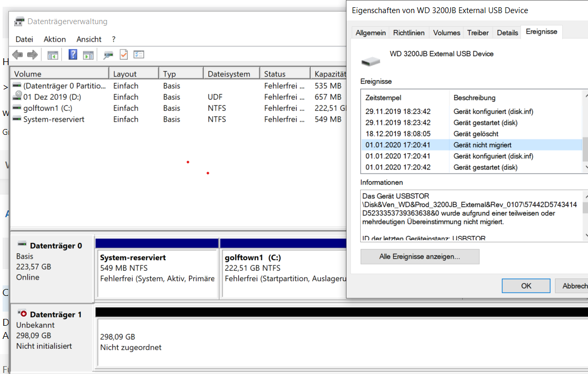This screenshot has height=374, width=588.
Task: Click the 535 MB capacity cell
Action: [x=328, y=86]
